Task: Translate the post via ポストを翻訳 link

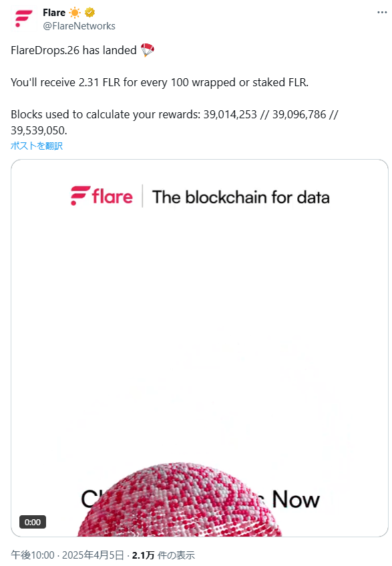Action: (37, 146)
